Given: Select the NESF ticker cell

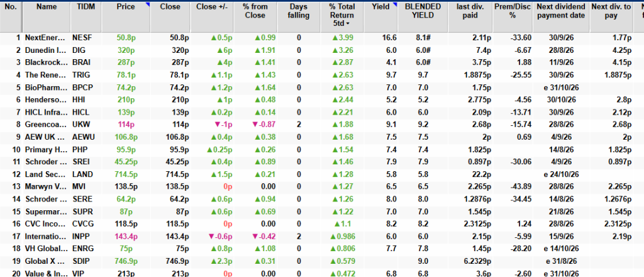Looking at the screenshot, I should (82, 38).
